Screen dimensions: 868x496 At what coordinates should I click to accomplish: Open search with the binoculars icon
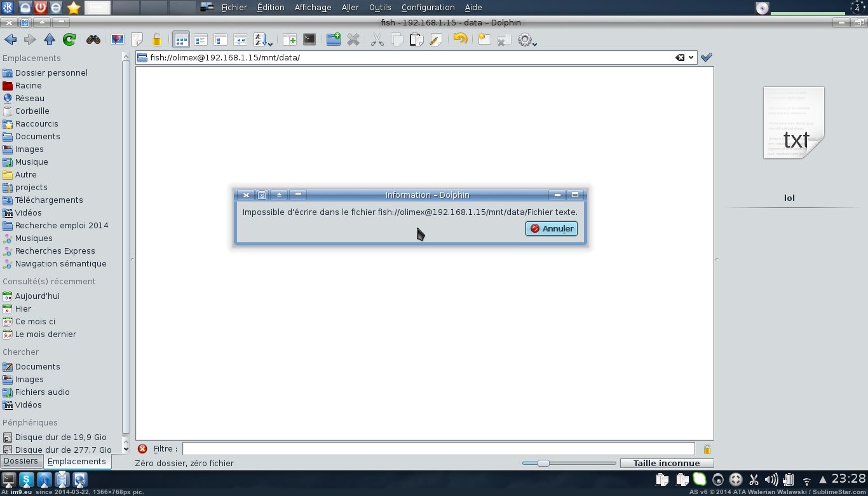(x=93, y=40)
